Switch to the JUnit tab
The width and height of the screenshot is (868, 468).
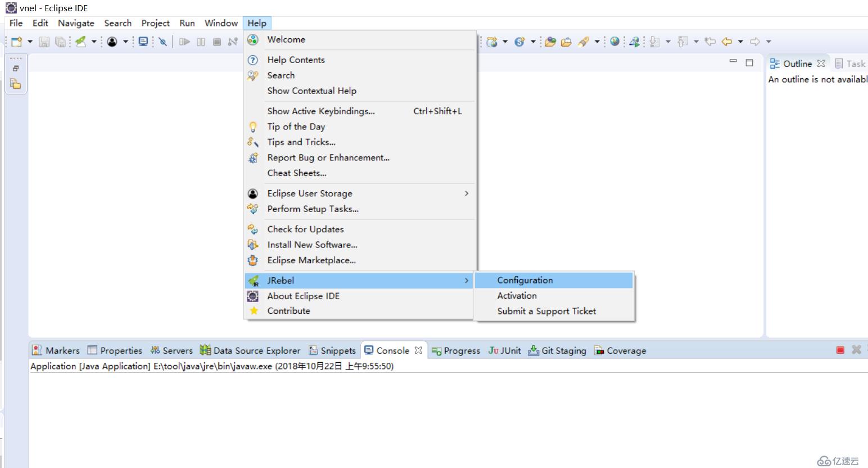click(x=504, y=350)
